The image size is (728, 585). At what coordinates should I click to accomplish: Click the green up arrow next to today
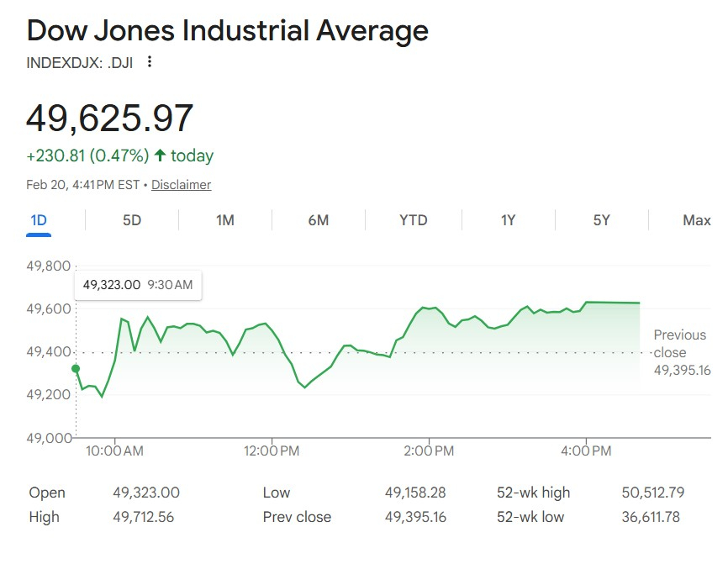[160, 155]
